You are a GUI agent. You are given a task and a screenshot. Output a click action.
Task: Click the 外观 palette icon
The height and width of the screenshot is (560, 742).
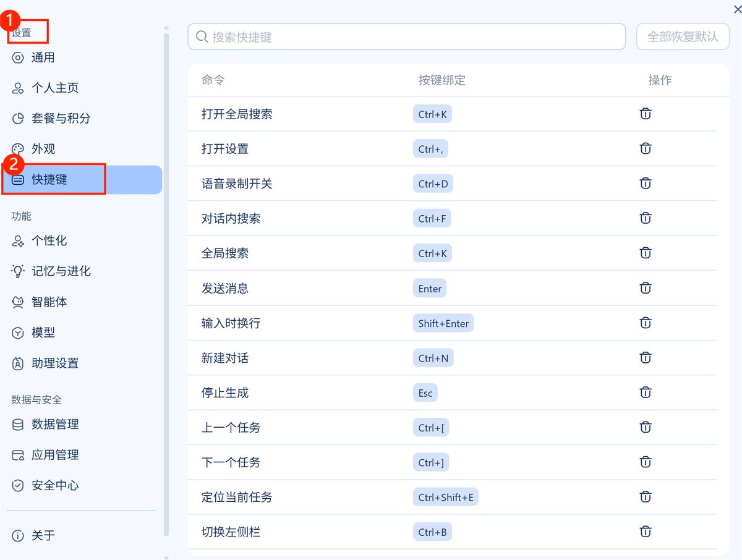(x=18, y=149)
